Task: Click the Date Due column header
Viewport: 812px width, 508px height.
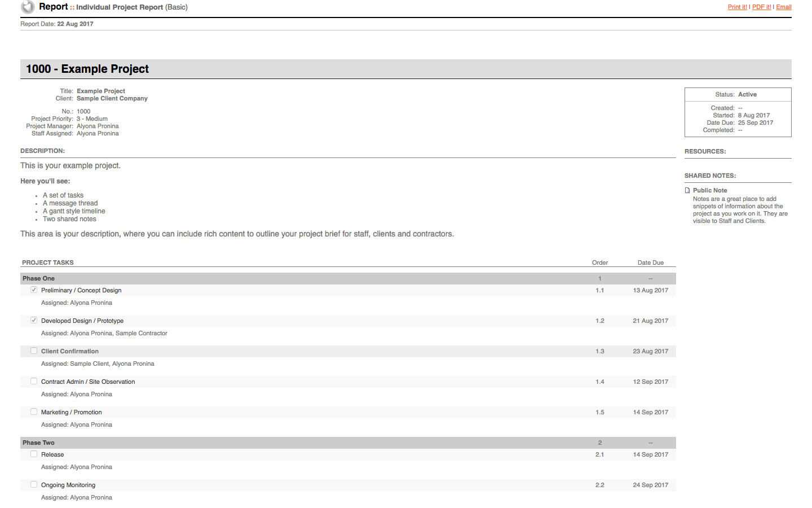Action: coord(651,262)
